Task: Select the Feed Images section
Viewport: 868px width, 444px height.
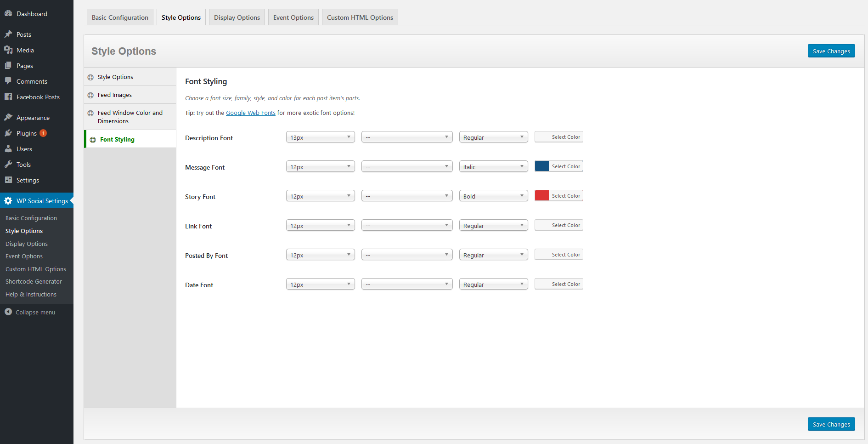Action: pyautogui.click(x=115, y=95)
